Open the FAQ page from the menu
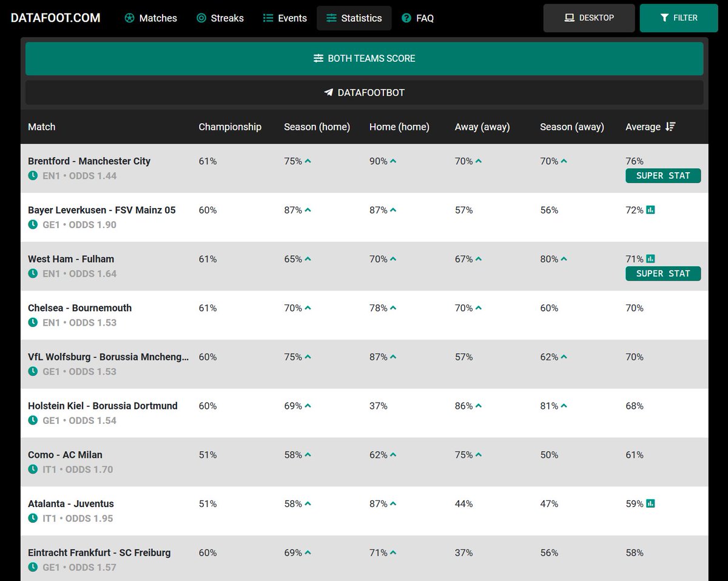 click(417, 18)
